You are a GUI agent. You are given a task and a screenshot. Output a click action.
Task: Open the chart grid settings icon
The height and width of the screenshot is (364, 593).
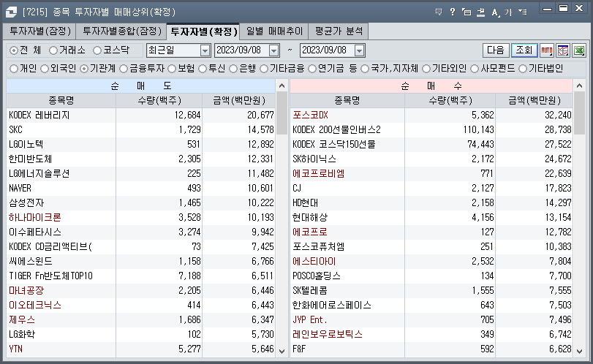coord(563,50)
